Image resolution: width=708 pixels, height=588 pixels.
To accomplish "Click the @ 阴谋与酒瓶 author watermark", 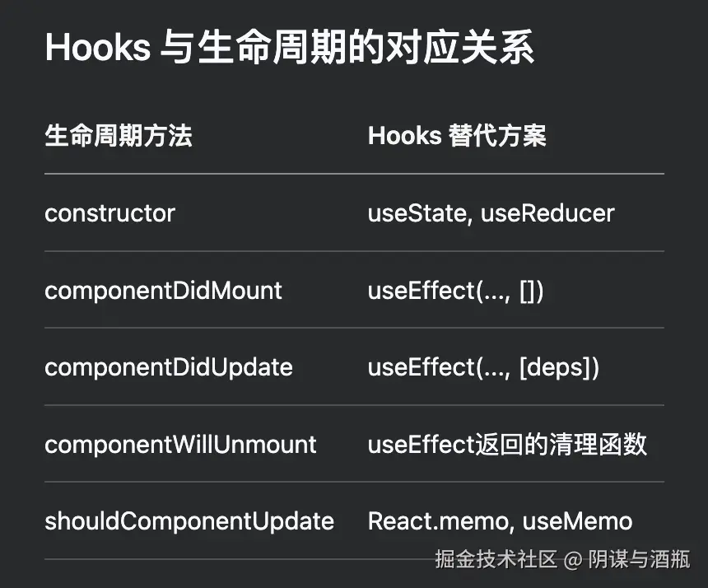I will click(x=627, y=559).
